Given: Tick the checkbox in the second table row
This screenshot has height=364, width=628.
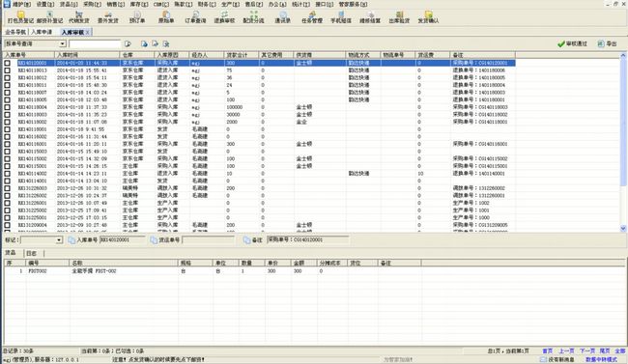Looking at the screenshot, I should coord(7,70).
